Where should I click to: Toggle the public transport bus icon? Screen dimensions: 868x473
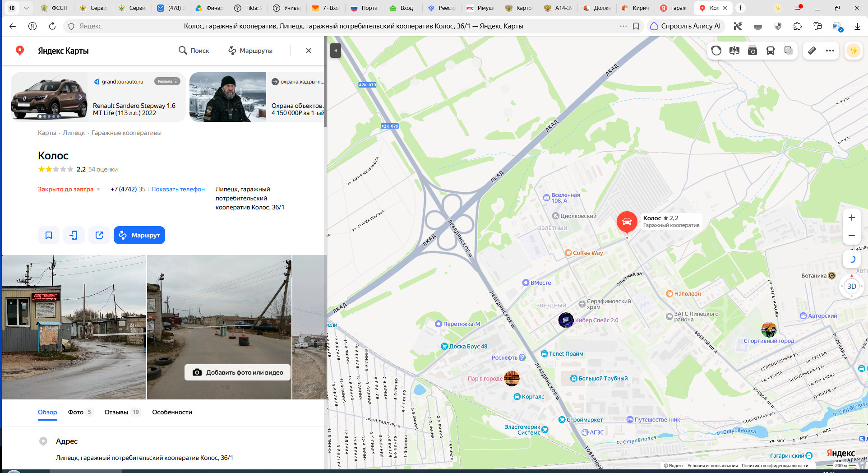(x=771, y=51)
